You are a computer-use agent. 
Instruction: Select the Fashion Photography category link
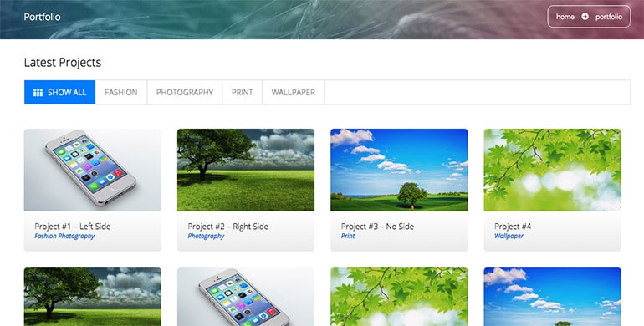[64, 236]
